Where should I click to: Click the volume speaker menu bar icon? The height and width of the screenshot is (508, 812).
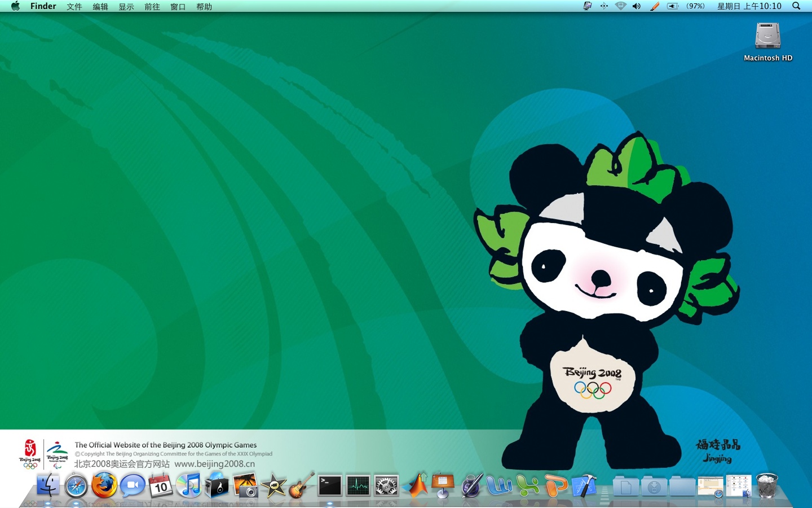pos(637,6)
